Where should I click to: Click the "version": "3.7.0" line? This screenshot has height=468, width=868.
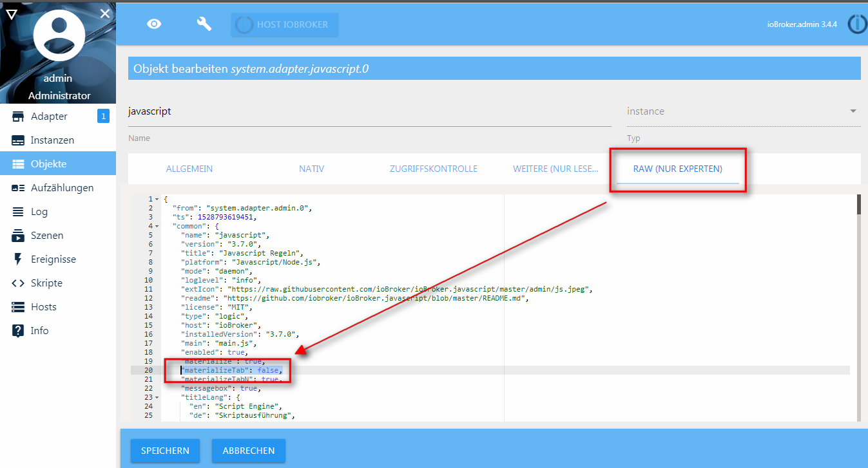tap(222, 245)
